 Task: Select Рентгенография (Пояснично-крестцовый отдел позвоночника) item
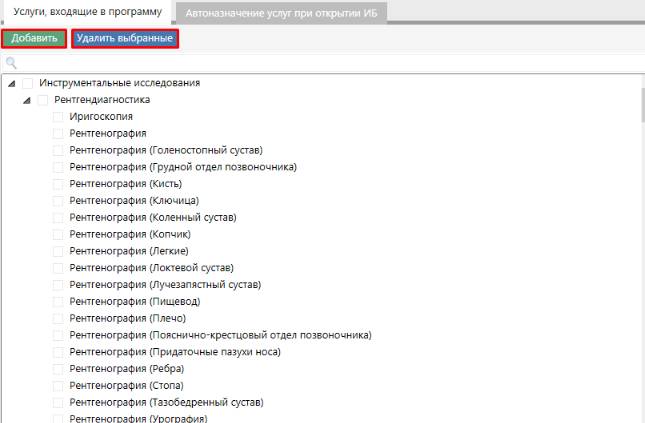pyautogui.click(x=220, y=335)
